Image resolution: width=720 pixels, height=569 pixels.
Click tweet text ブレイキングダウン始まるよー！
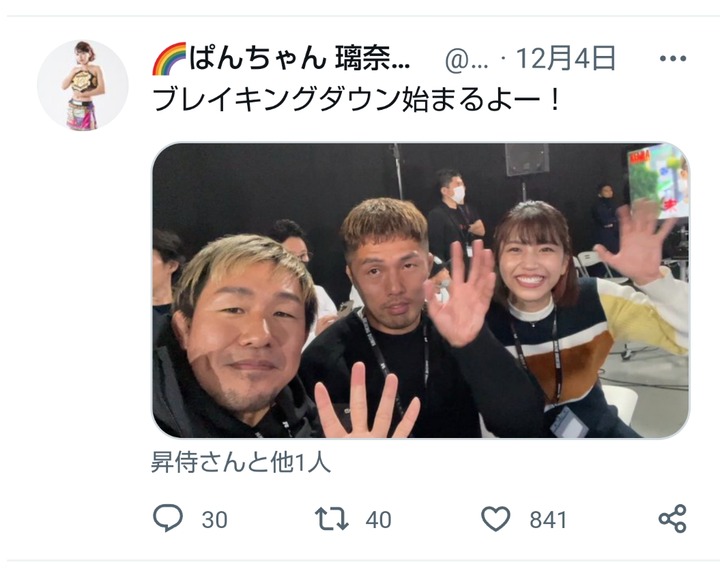tap(357, 100)
